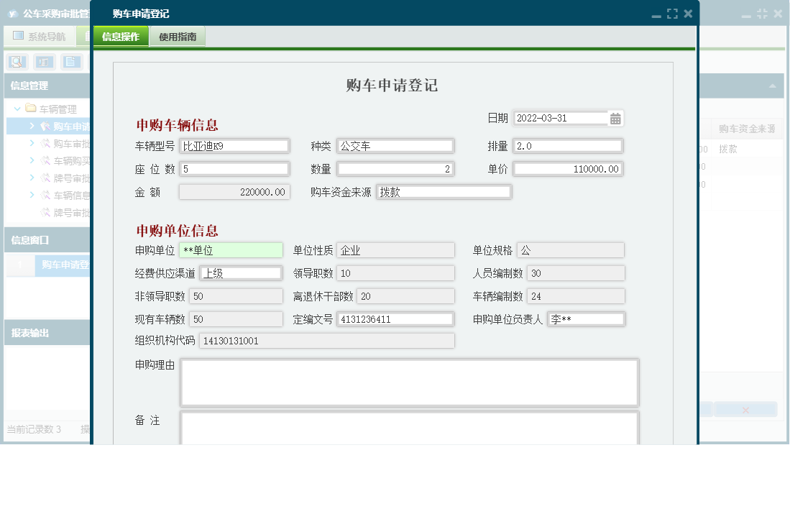Switch to the 信息操作 tab
The height and width of the screenshot is (532, 790).
click(x=119, y=35)
